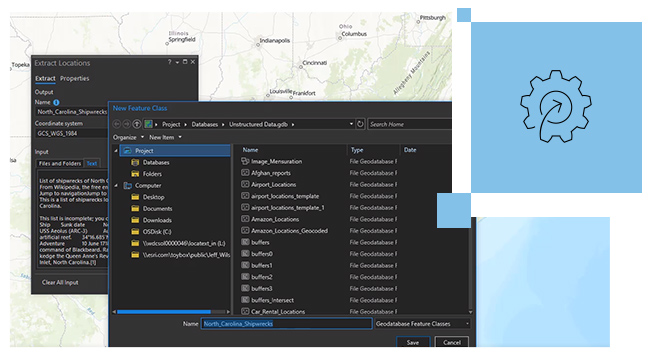The width and height of the screenshot is (664, 361).
Task: Select the Files and Folders input tab
Action: click(x=60, y=164)
